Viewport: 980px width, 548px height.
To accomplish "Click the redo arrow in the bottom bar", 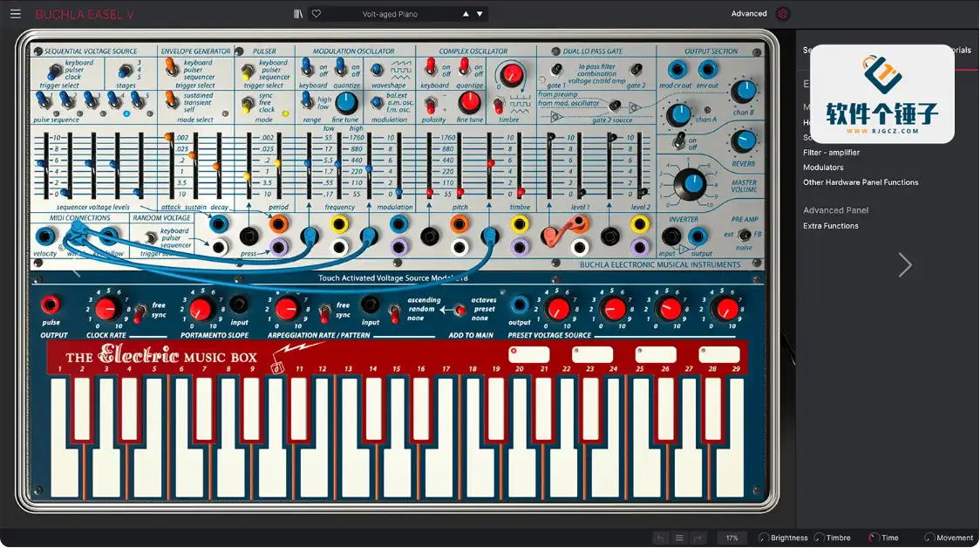I will [x=698, y=538].
